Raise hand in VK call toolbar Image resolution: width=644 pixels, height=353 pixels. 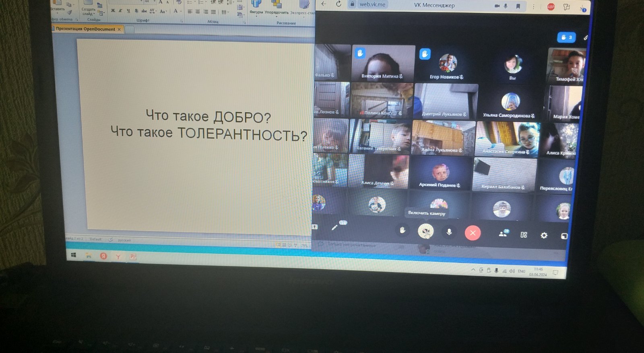coord(402,230)
